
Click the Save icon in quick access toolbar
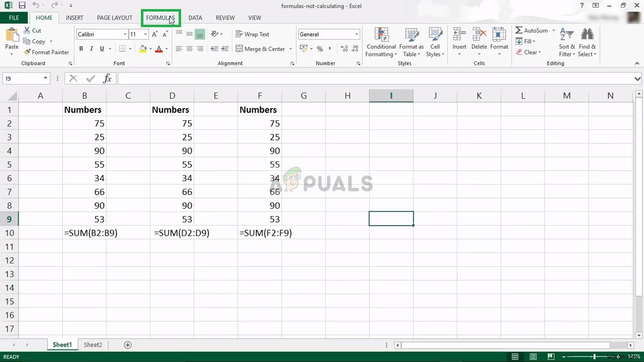point(22,6)
